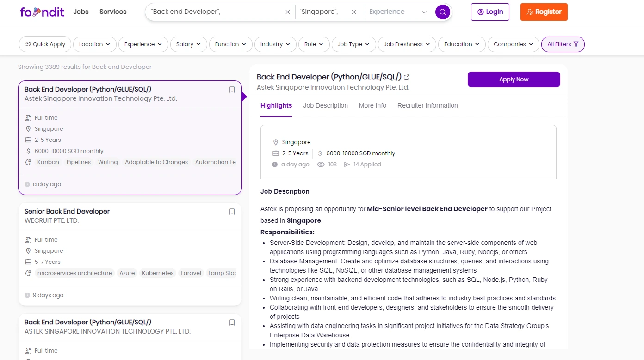Click the "Showing 3389 results" text
The height and width of the screenshot is (360, 644).
85,67
